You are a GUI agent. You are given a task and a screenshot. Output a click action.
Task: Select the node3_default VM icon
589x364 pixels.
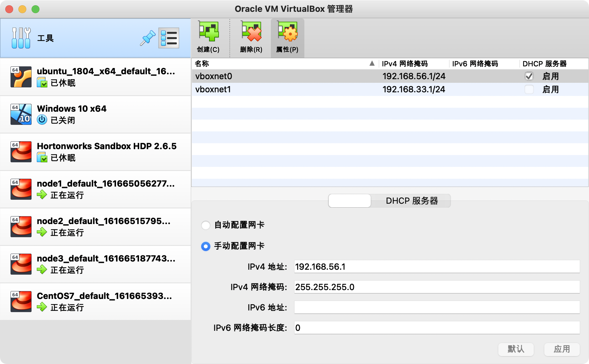[21, 264]
